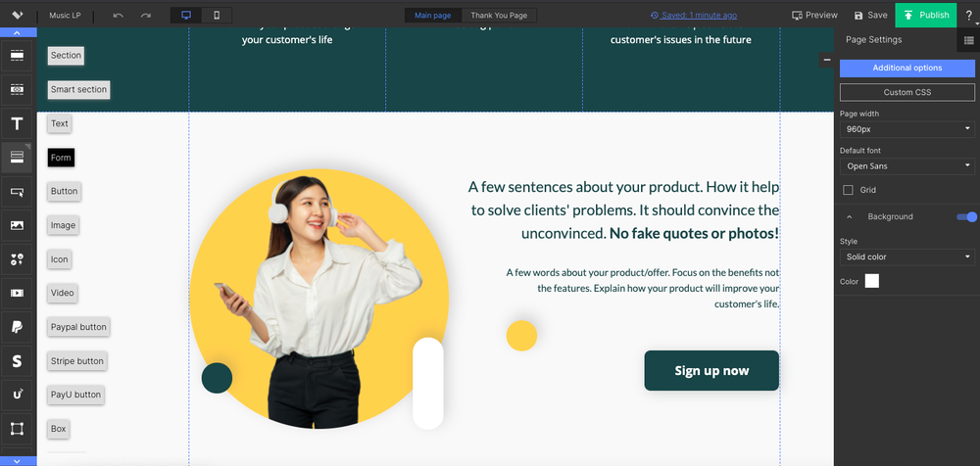This screenshot has height=466, width=980.
Task: Click the Paypal button tooltip label
Action: pos(78,327)
